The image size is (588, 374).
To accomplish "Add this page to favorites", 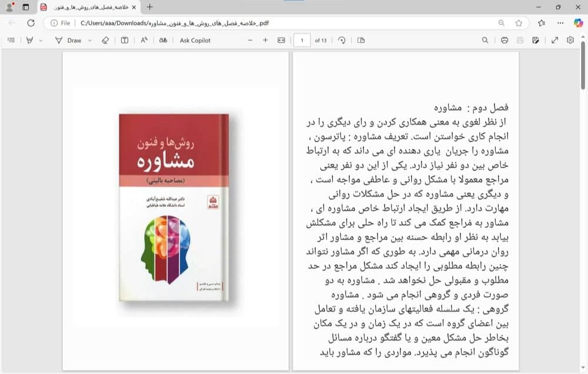I will pos(519,23).
